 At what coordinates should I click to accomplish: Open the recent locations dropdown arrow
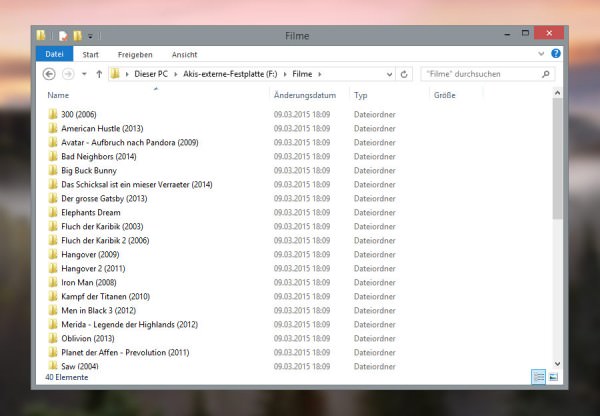pyautogui.click(x=84, y=74)
